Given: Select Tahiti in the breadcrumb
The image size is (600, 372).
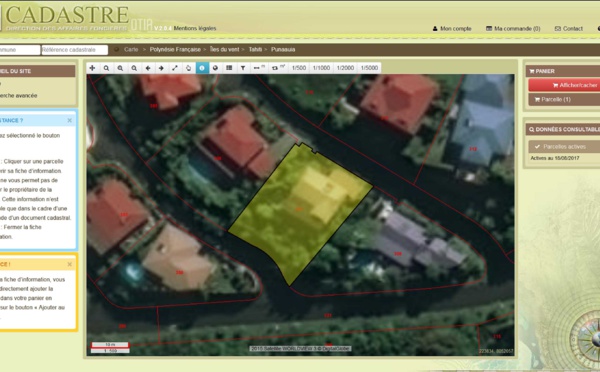Looking at the screenshot, I should click(x=255, y=49).
